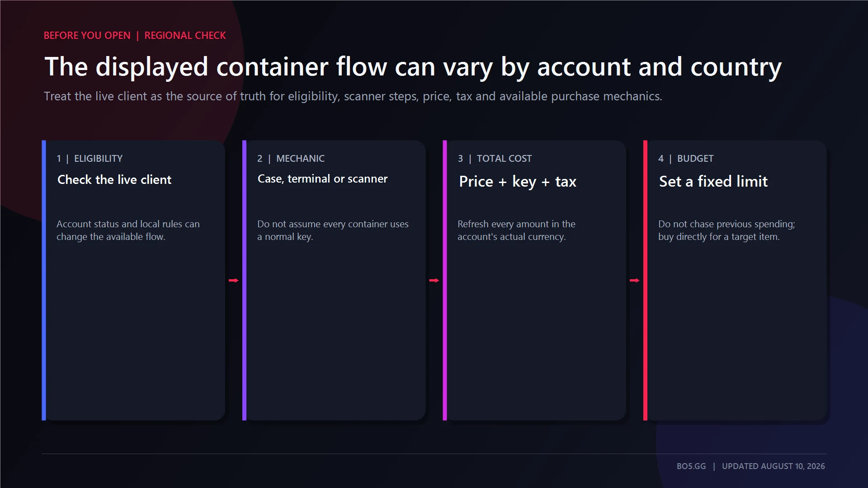This screenshot has height=488, width=868.
Task: Select the 'Price + key + tax' heading
Action: pos(518,181)
